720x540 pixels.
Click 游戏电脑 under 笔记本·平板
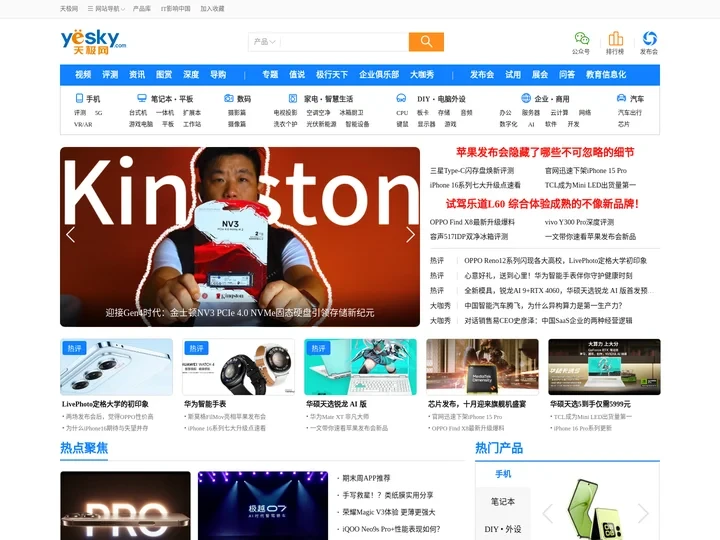coord(141,124)
